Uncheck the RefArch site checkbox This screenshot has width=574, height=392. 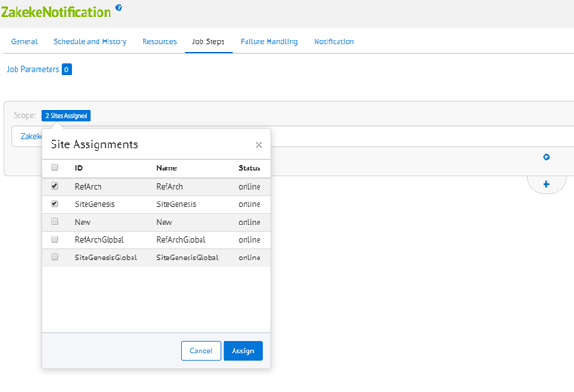click(x=54, y=186)
